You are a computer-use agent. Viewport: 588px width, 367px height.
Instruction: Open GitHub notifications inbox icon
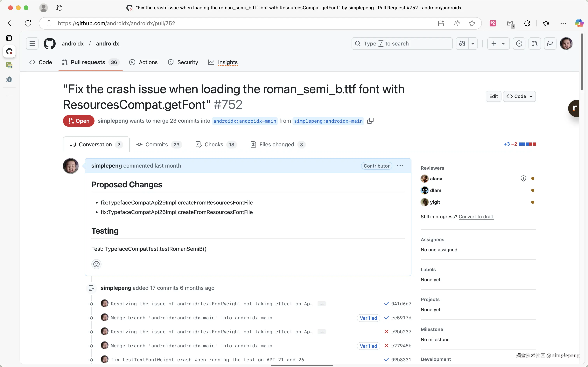coord(550,44)
